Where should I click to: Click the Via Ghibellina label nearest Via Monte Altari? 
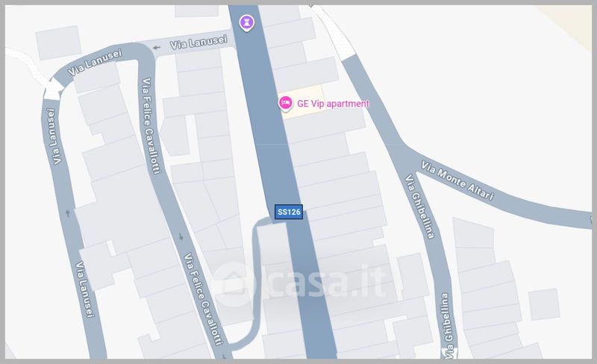(419, 206)
